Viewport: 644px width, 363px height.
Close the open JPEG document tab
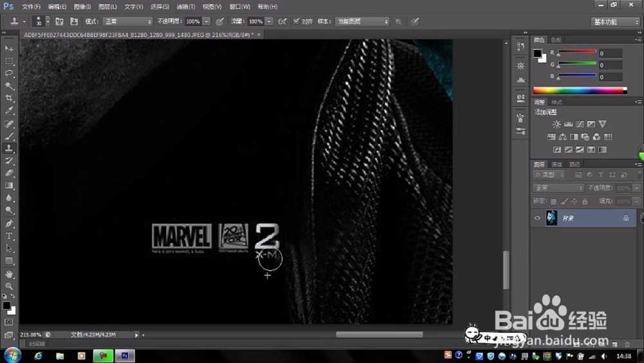coord(259,35)
